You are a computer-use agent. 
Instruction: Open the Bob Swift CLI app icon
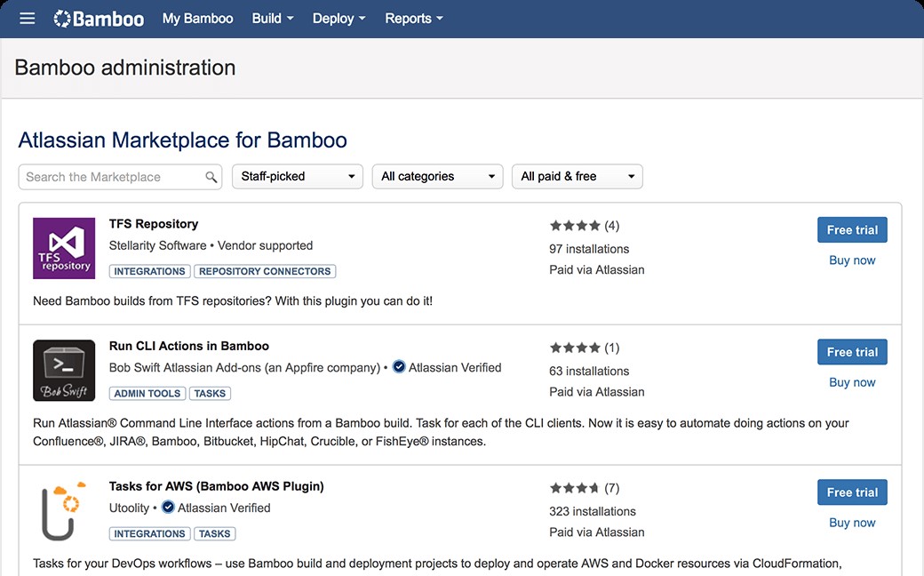[x=64, y=371]
